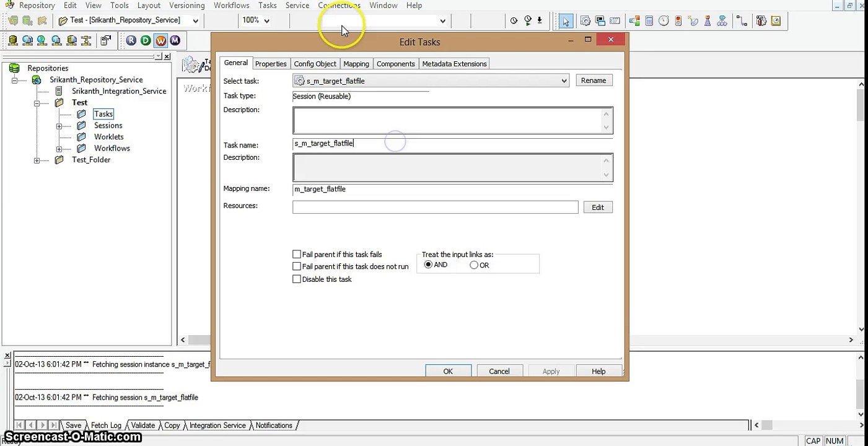Tick the Disable this task checkbox

tap(297, 279)
